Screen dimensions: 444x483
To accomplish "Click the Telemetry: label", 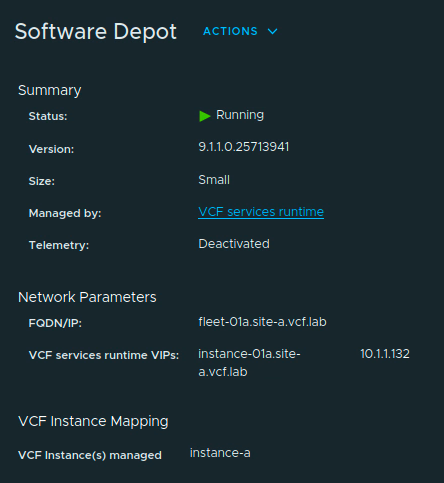I will pyautogui.click(x=59, y=245).
